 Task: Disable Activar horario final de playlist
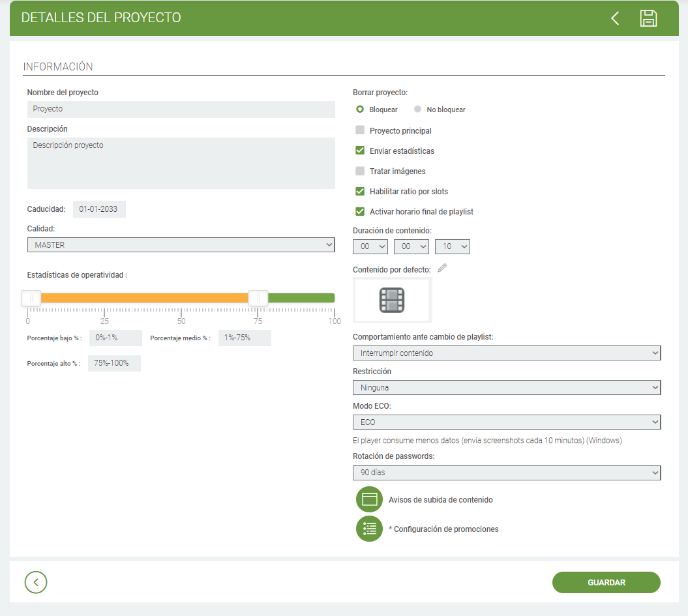click(360, 211)
